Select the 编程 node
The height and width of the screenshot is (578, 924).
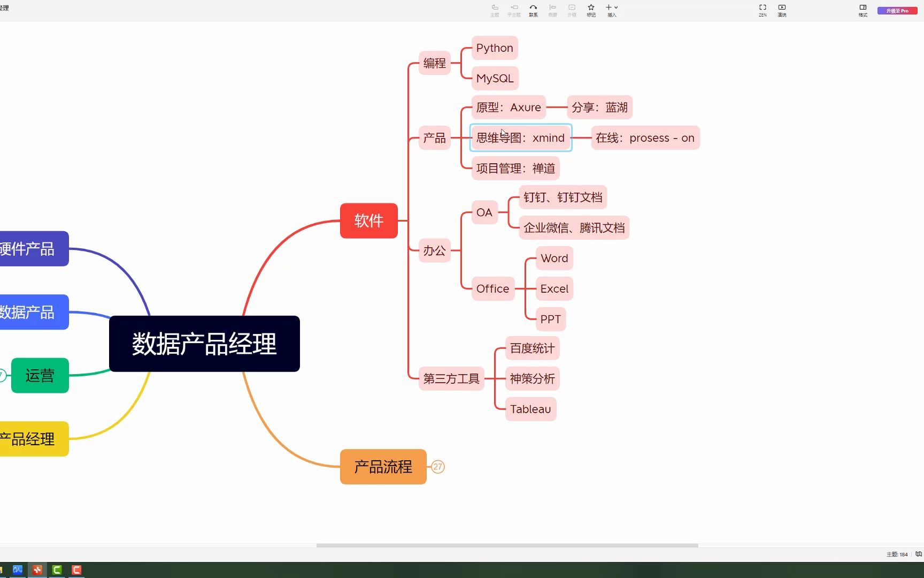click(435, 63)
